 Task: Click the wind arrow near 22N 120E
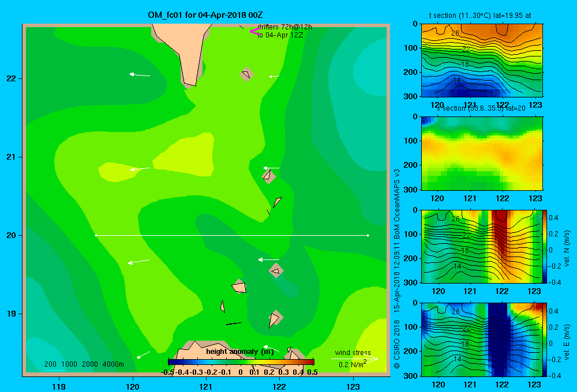tap(140, 75)
